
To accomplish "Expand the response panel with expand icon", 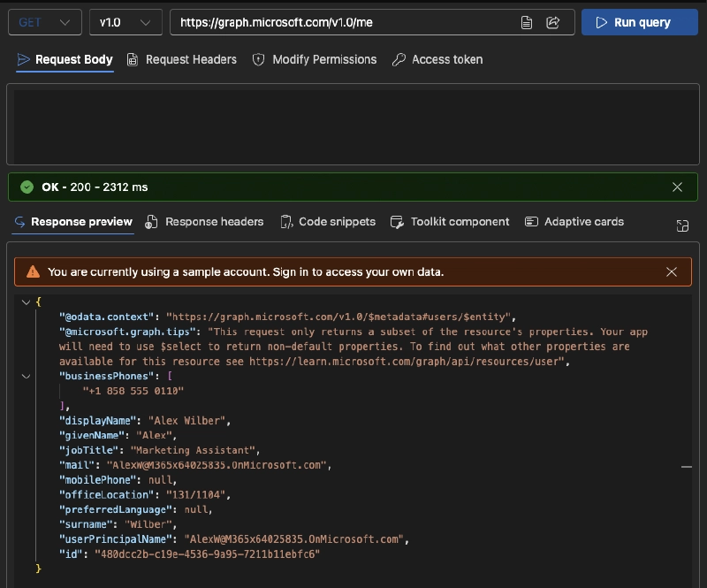I will [682, 225].
